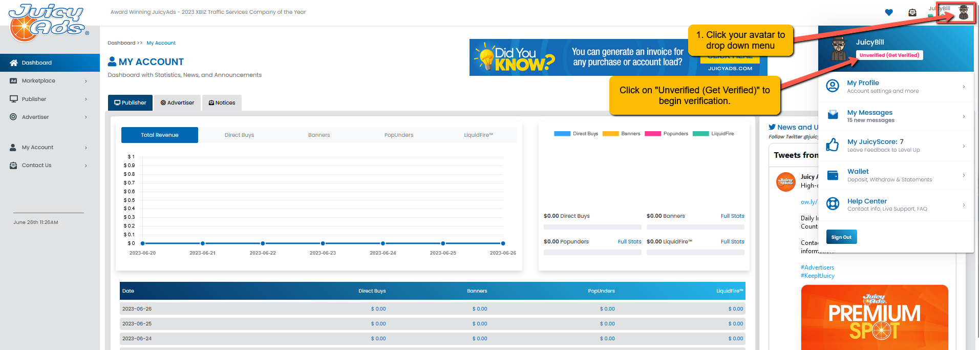
Task: Expand the Advertiser sidebar chevron
Action: point(86,117)
